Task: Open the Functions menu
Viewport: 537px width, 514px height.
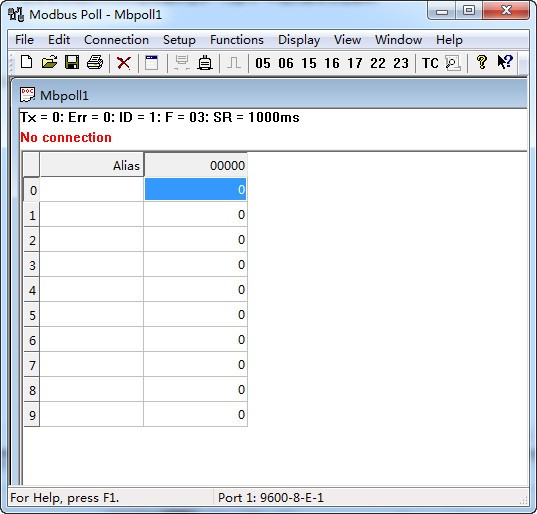Action: pos(237,40)
